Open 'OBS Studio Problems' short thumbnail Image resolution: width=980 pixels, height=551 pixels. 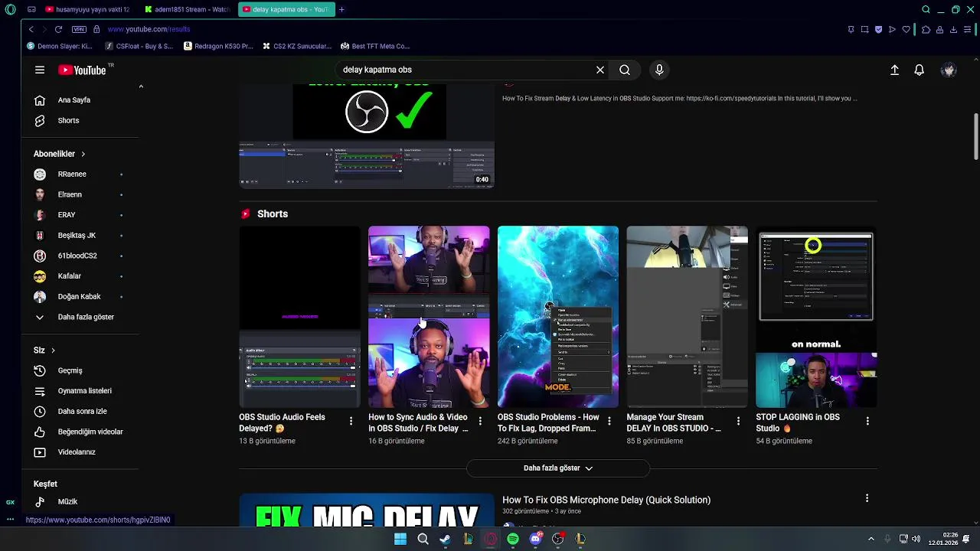pyautogui.click(x=558, y=317)
